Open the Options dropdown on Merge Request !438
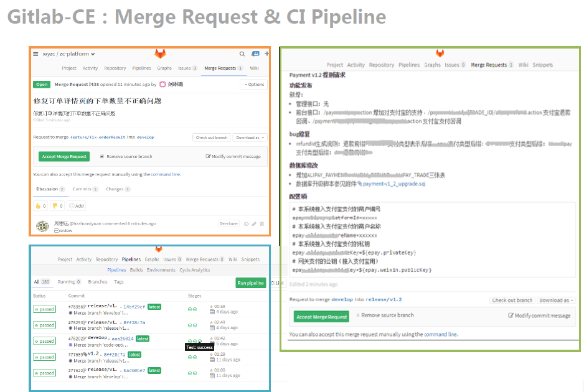Screen dimensions: 584x392 tap(254, 85)
